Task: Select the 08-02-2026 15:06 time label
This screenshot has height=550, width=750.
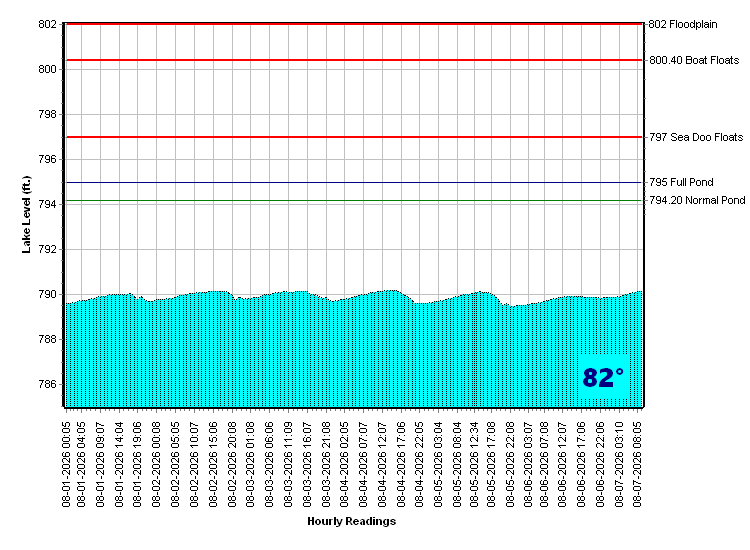Action: (x=213, y=464)
